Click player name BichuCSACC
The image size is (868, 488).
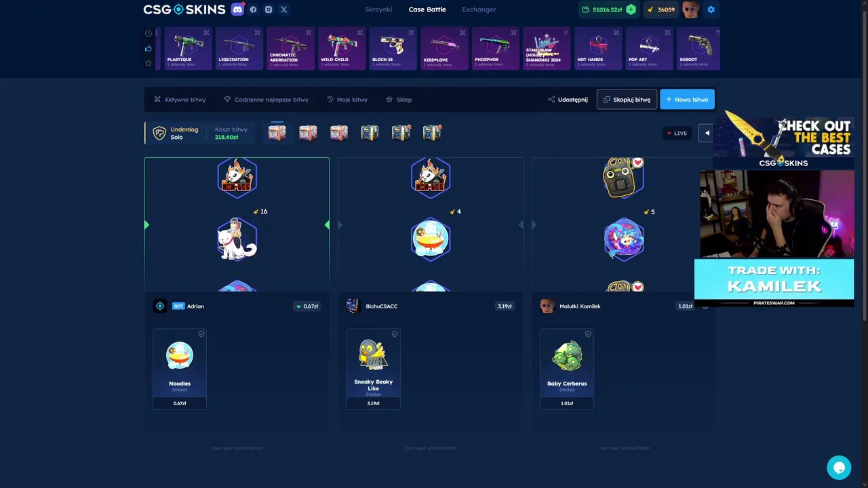[x=382, y=306]
